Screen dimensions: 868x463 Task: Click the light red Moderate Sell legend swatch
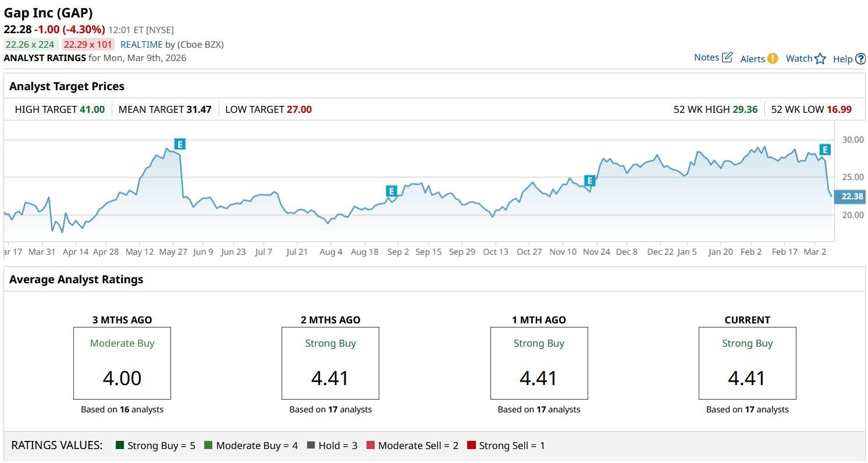coord(371,446)
